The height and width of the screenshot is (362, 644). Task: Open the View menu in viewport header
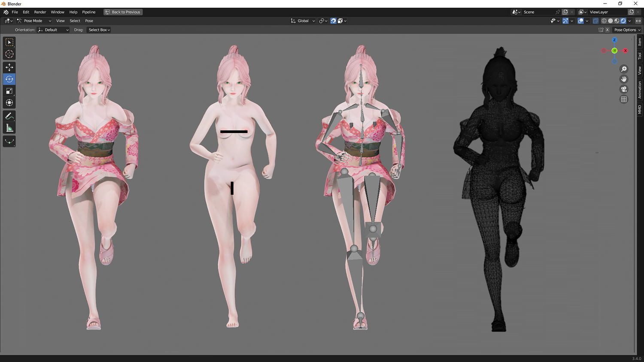point(61,21)
